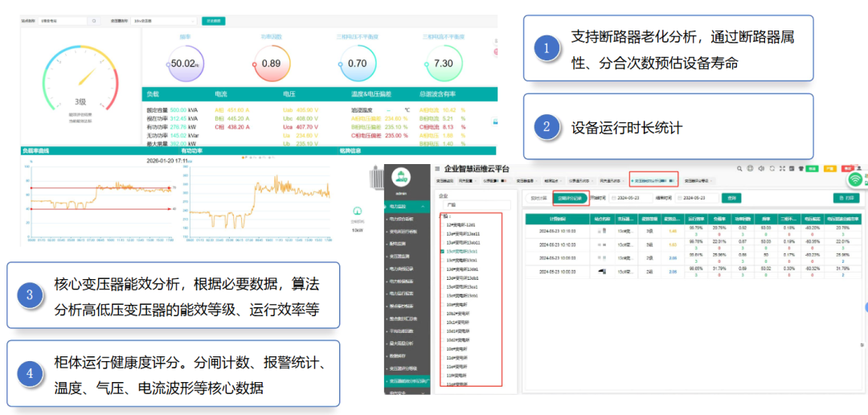Click the green status badge in platform header

coord(812,168)
